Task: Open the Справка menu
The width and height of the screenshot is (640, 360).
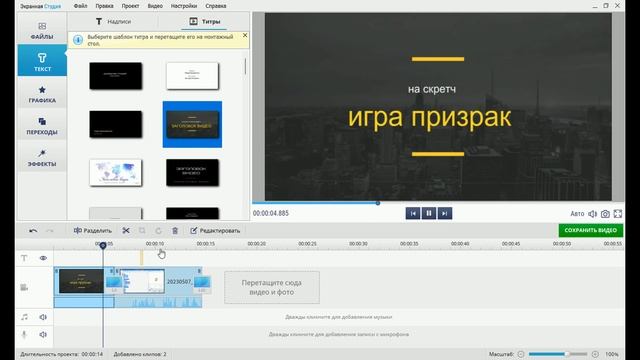Action: (216, 6)
